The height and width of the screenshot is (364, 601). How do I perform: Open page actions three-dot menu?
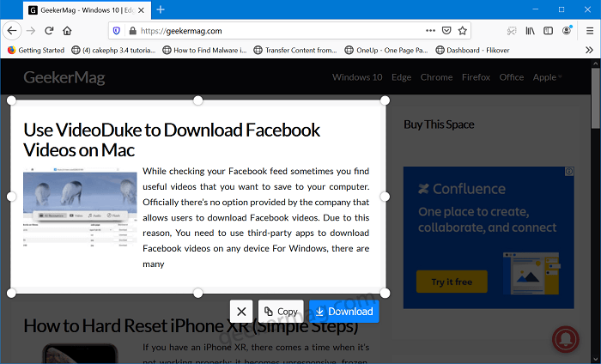[x=430, y=31]
